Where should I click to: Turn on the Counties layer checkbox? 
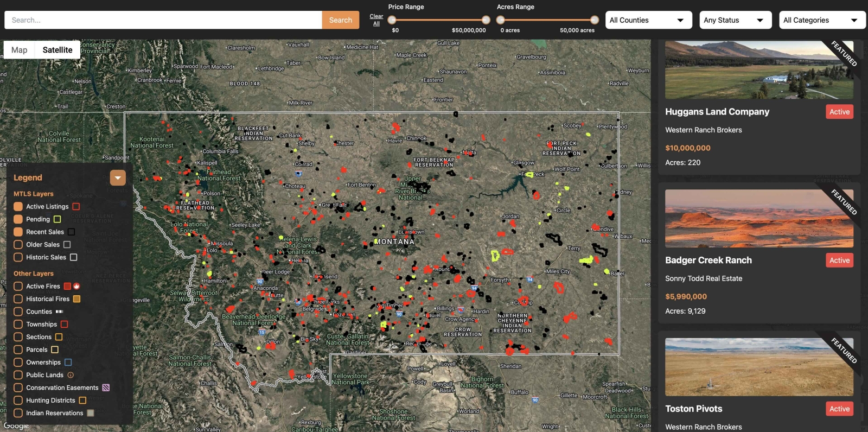click(18, 312)
